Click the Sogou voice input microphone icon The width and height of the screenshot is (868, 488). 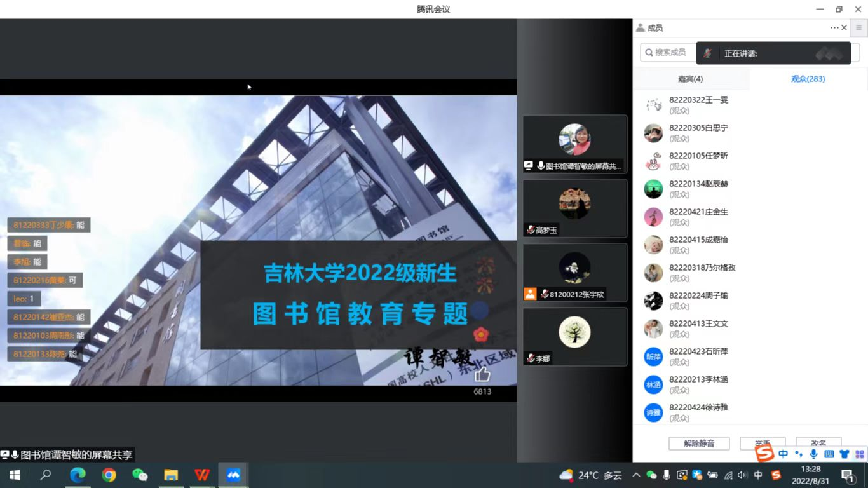(x=813, y=454)
